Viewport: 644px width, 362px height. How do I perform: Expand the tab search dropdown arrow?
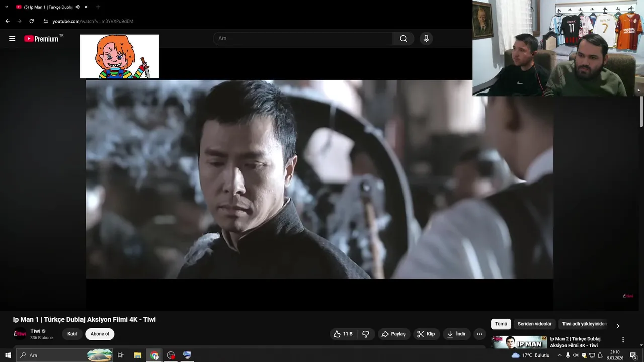(7, 7)
